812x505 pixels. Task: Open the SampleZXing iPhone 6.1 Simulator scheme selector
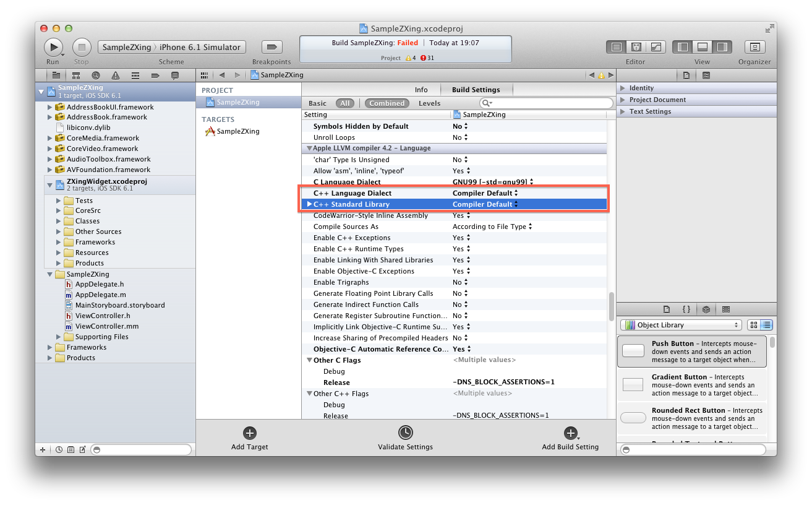(x=172, y=47)
